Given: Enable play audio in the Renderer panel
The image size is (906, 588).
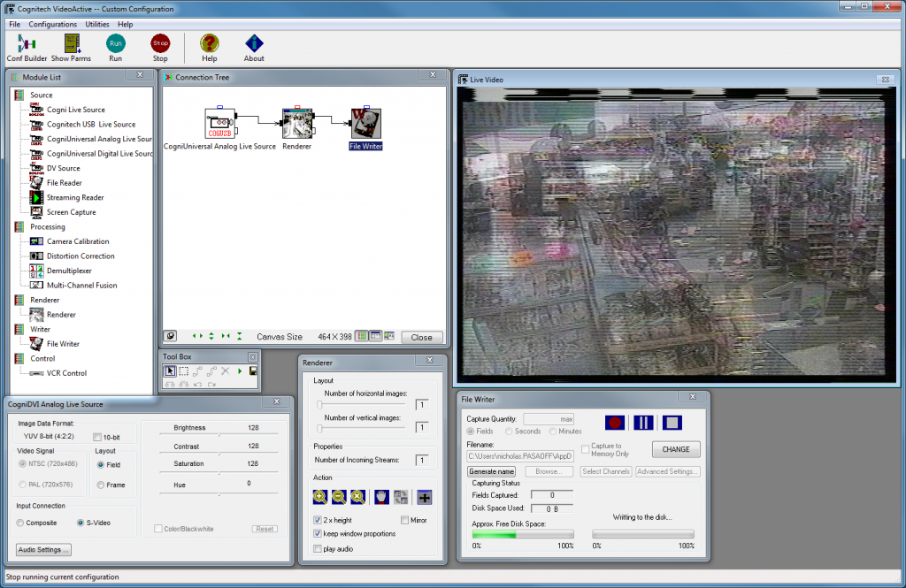Looking at the screenshot, I should (318, 550).
